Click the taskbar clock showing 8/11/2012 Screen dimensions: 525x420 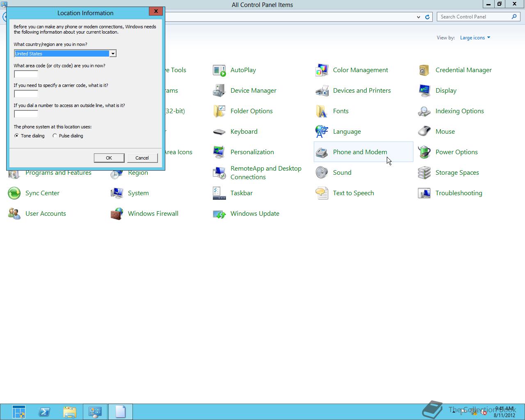(504, 412)
